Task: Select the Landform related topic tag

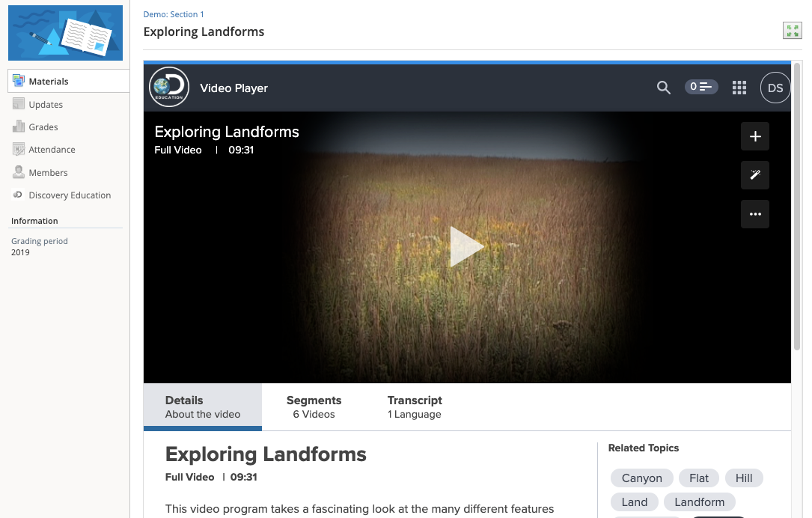Action: tap(699, 502)
